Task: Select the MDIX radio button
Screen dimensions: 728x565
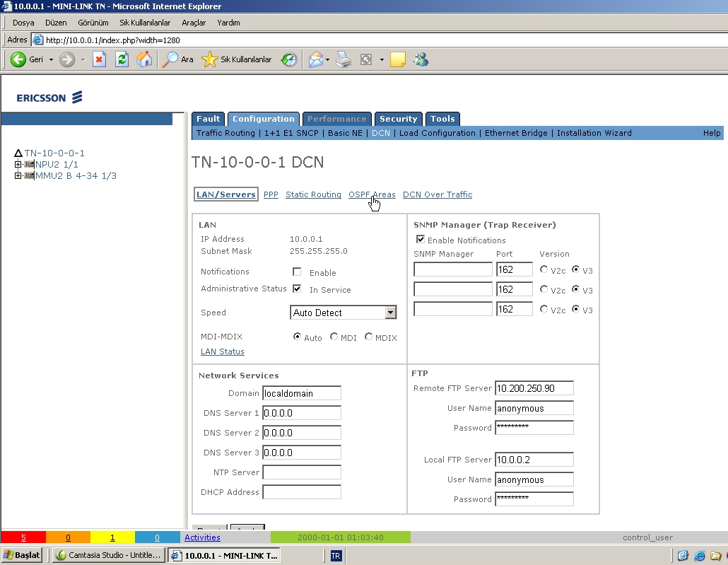Action: click(369, 337)
